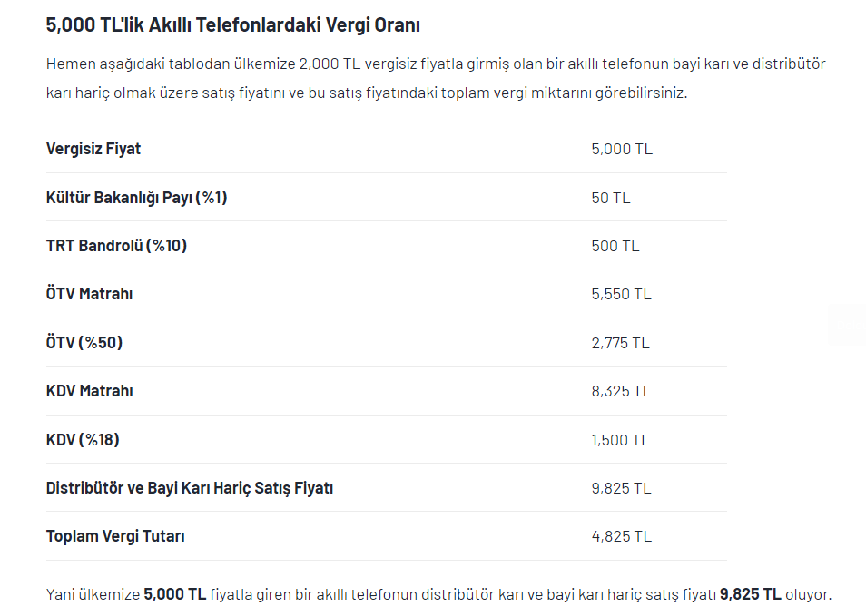Image resolution: width=866 pixels, height=616 pixels.
Task: Click the 500 TL value cell
Action: 615,246
